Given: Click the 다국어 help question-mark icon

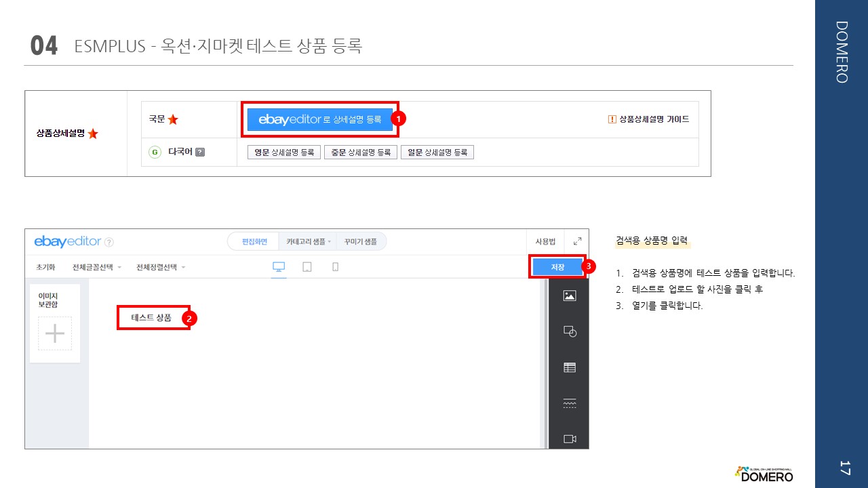Looking at the screenshot, I should [x=200, y=152].
